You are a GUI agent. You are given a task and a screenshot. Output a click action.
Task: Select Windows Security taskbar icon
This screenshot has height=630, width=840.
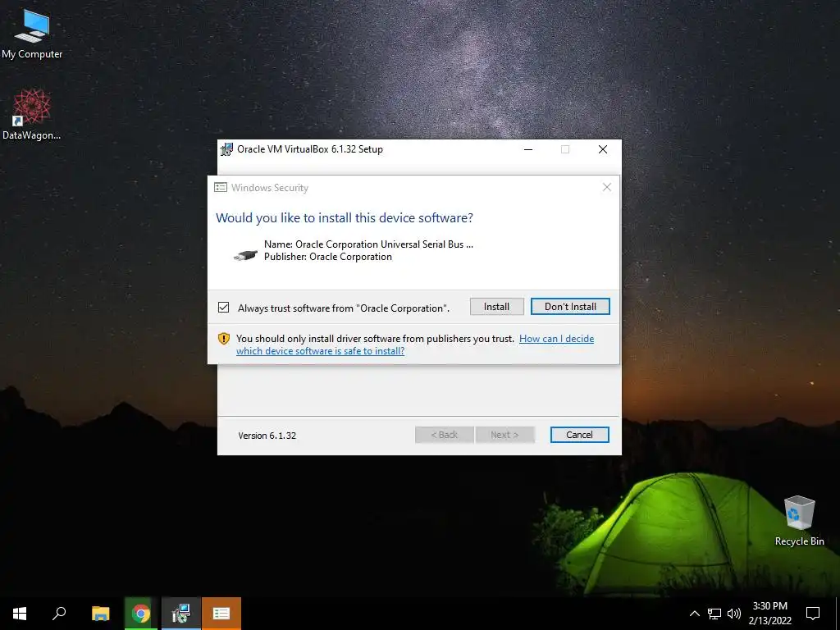point(221,614)
